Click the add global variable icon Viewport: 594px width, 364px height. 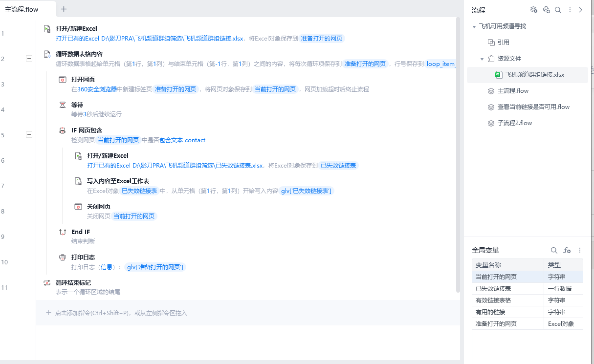[x=567, y=250]
